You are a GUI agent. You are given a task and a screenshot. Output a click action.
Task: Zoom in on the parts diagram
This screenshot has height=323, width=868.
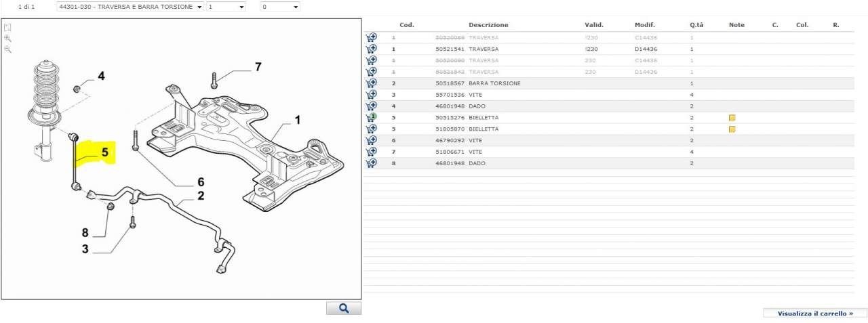click(x=7, y=39)
